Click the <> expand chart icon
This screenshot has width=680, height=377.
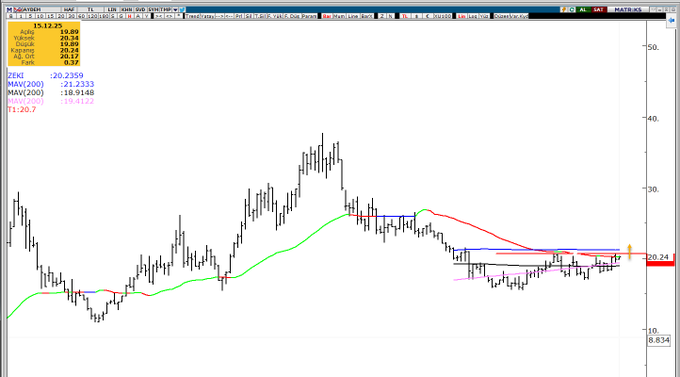point(169,16)
